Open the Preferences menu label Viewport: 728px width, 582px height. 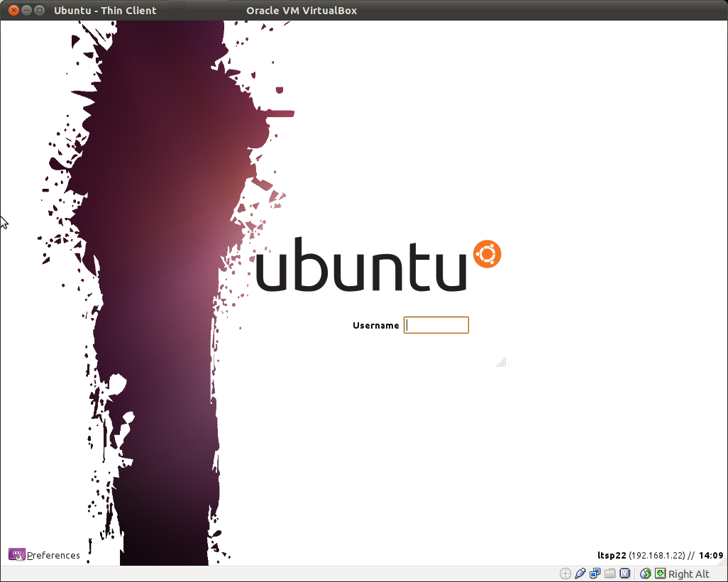point(53,555)
